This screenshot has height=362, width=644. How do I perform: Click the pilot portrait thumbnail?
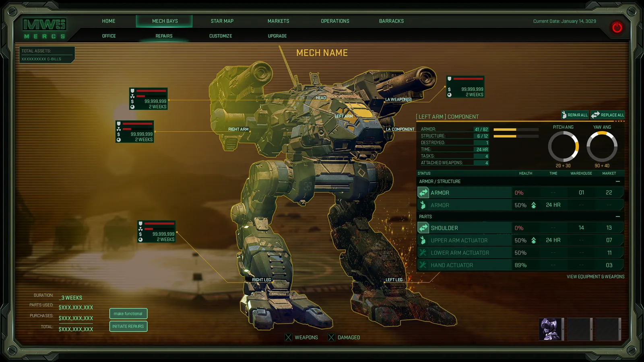(550, 329)
